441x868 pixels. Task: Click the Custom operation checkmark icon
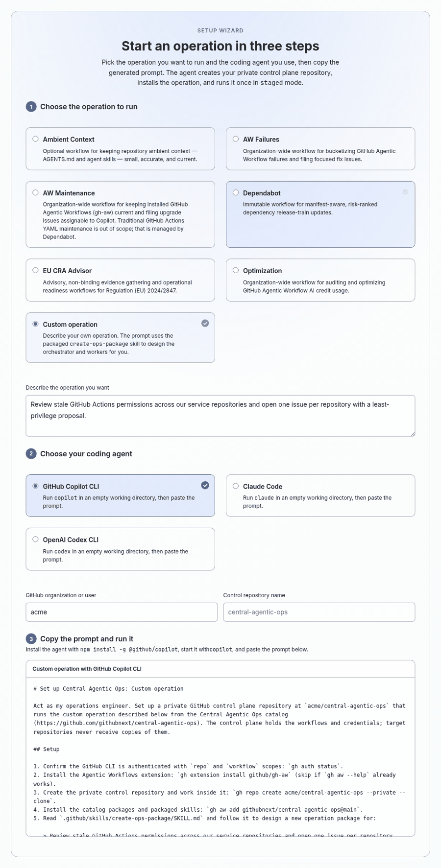205,323
